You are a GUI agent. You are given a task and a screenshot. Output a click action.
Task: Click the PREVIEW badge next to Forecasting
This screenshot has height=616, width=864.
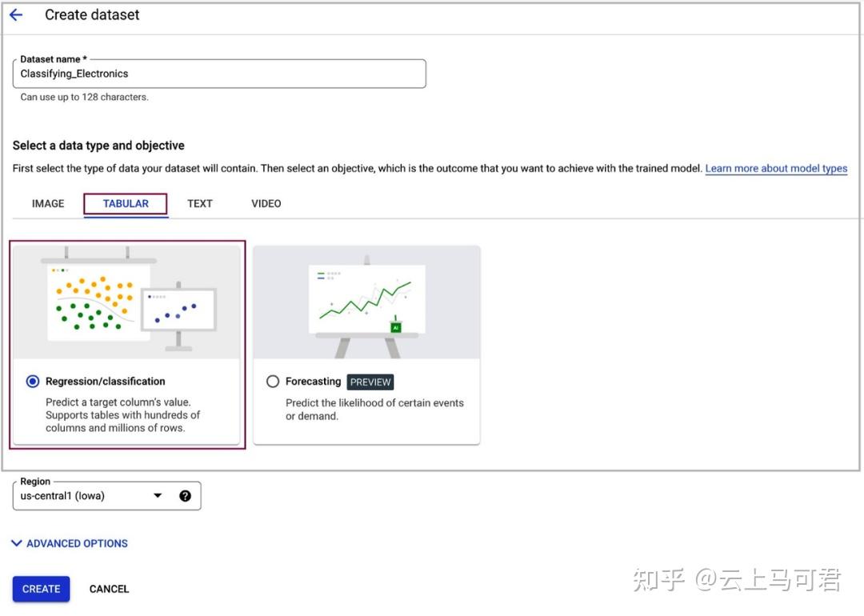pos(370,382)
